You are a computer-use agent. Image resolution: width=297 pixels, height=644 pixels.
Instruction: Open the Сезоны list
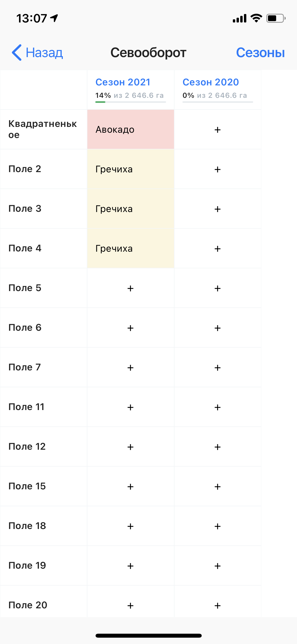coord(260,53)
